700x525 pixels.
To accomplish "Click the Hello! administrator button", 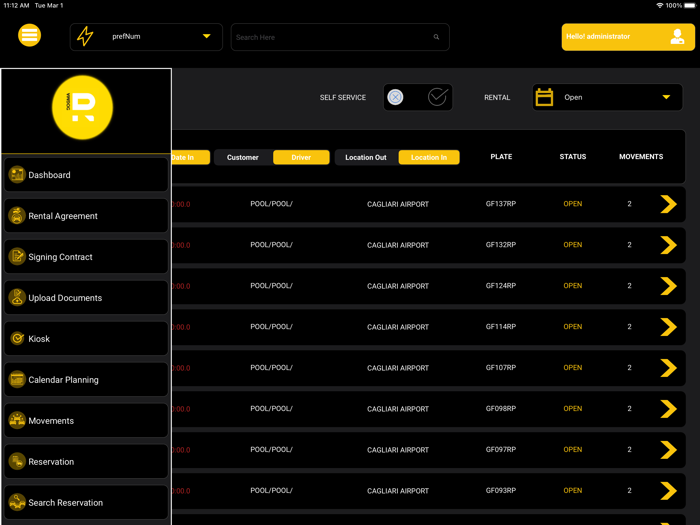I will pos(628,37).
